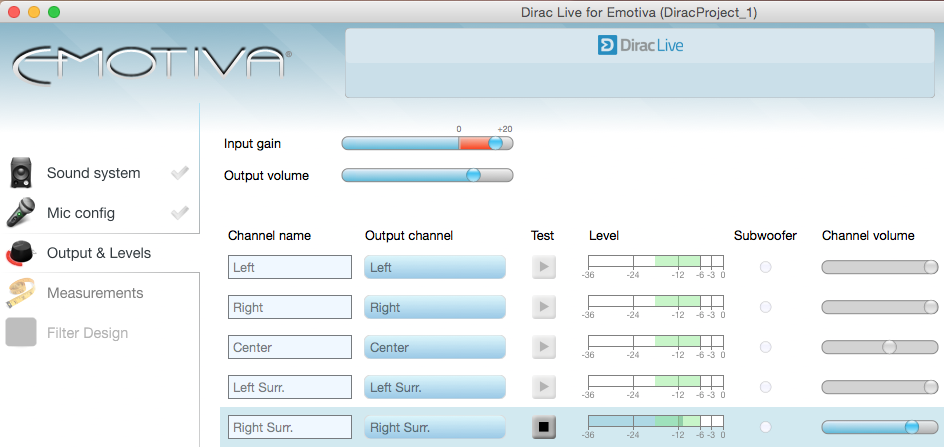Edit the Center channel name field
The width and height of the screenshot is (944, 447).
tap(290, 347)
